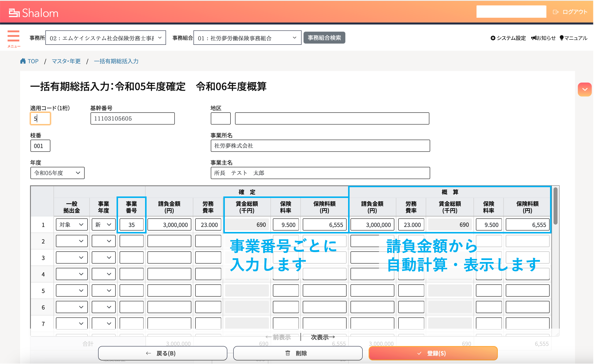
Task: Click row 1 確定 保険料額 6,555
Action: (325, 225)
